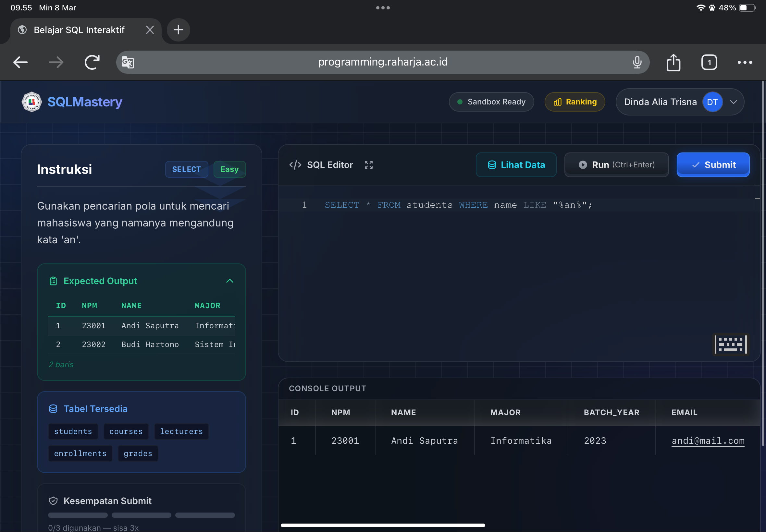Go back with browser back arrow

(20, 62)
